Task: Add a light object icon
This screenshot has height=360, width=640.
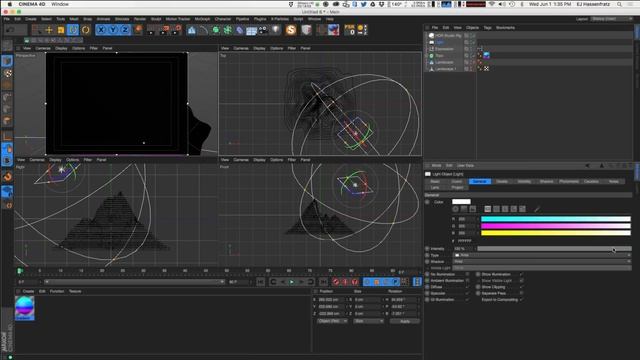Action: coord(276,30)
